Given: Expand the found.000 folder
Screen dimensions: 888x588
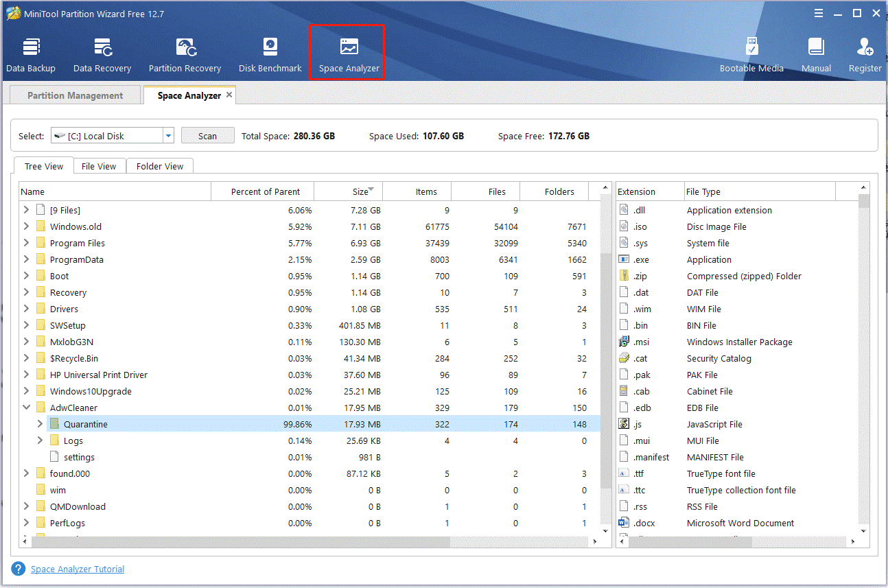Looking at the screenshot, I should (26, 473).
